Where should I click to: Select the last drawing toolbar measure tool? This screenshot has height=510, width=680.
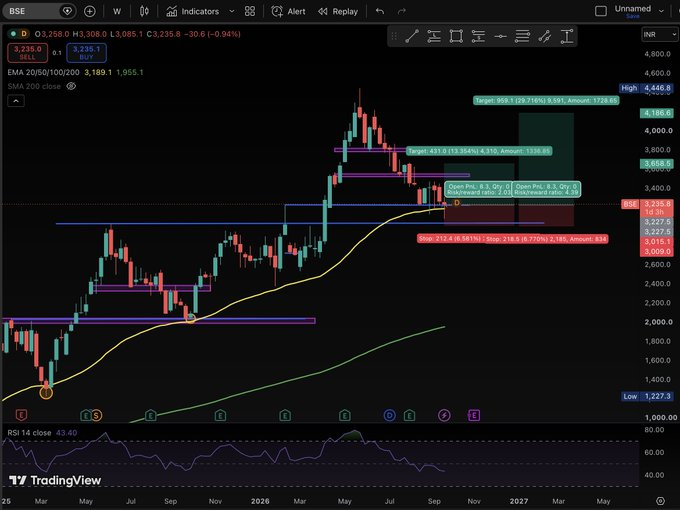coord(567,36)
